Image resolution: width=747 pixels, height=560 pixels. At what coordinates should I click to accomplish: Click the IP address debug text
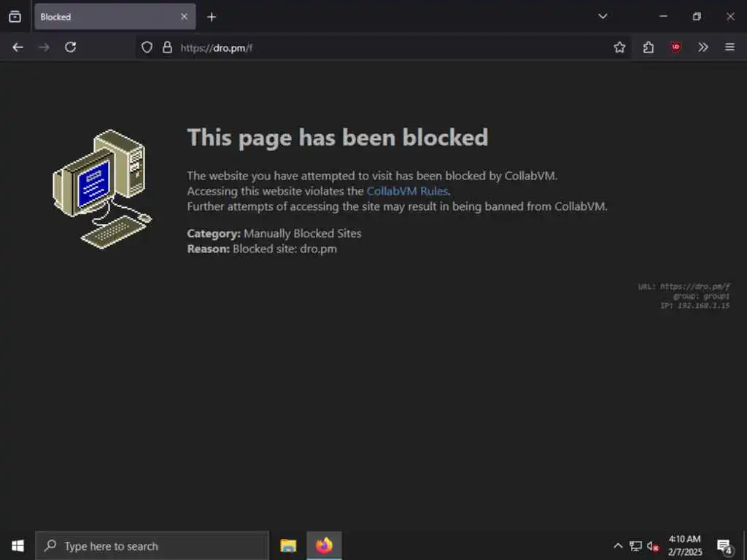tap(694, 306)
